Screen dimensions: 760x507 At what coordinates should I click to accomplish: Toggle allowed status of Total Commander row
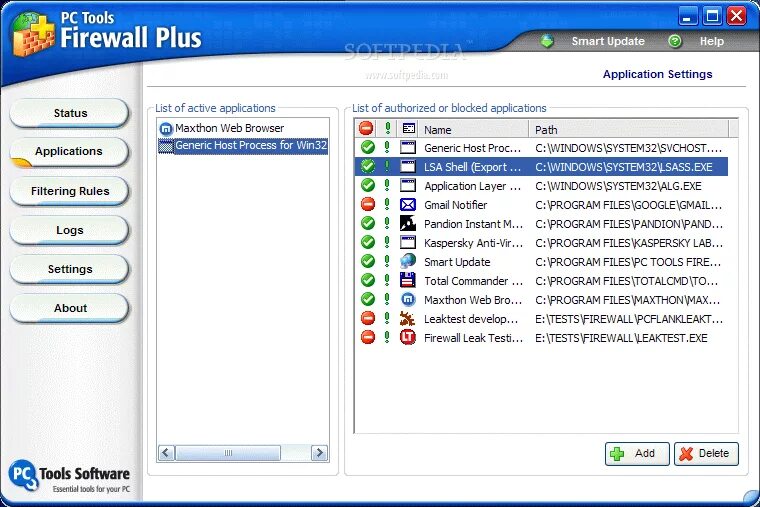point(368,280)
